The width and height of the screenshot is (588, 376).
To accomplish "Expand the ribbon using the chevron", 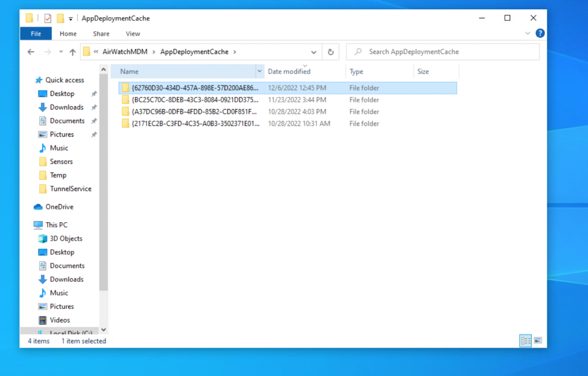I will (528, 34).
